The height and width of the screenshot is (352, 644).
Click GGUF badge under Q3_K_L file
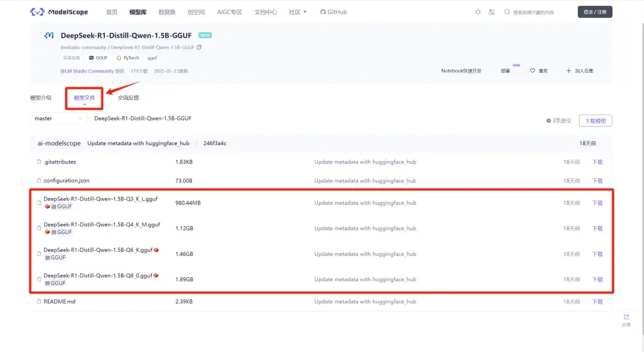61,206
